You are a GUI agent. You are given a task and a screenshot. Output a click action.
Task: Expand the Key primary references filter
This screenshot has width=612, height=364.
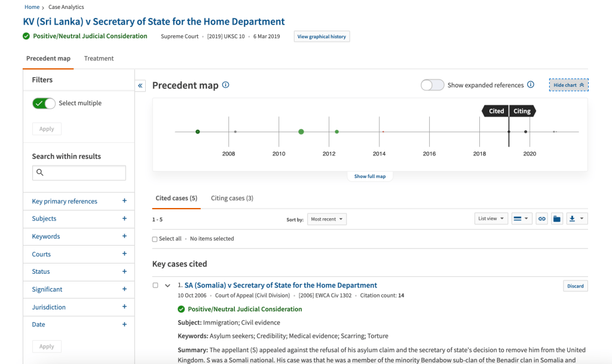(124, 201)
